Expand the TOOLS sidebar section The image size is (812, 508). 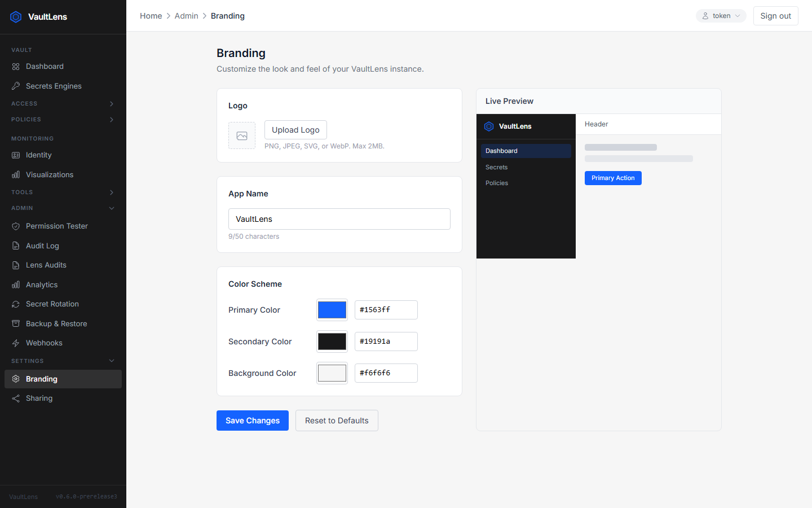click(x=63, y=192)
